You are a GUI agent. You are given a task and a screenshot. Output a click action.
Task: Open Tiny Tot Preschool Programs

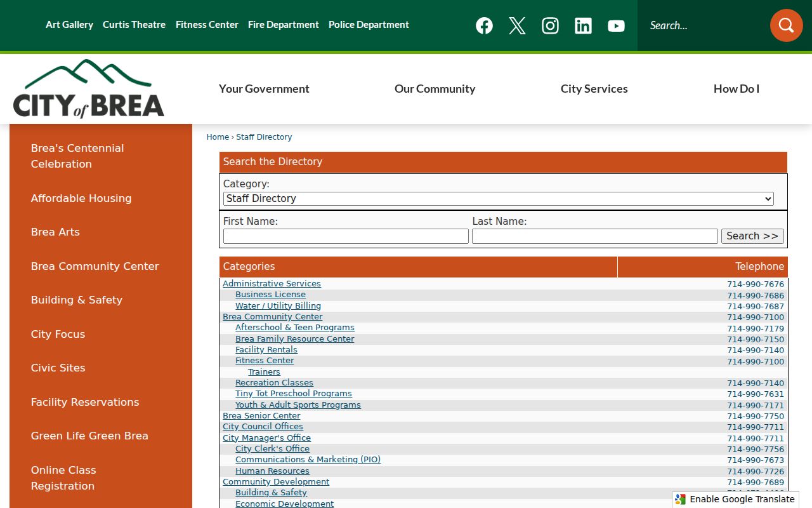(x=294, y=394)
